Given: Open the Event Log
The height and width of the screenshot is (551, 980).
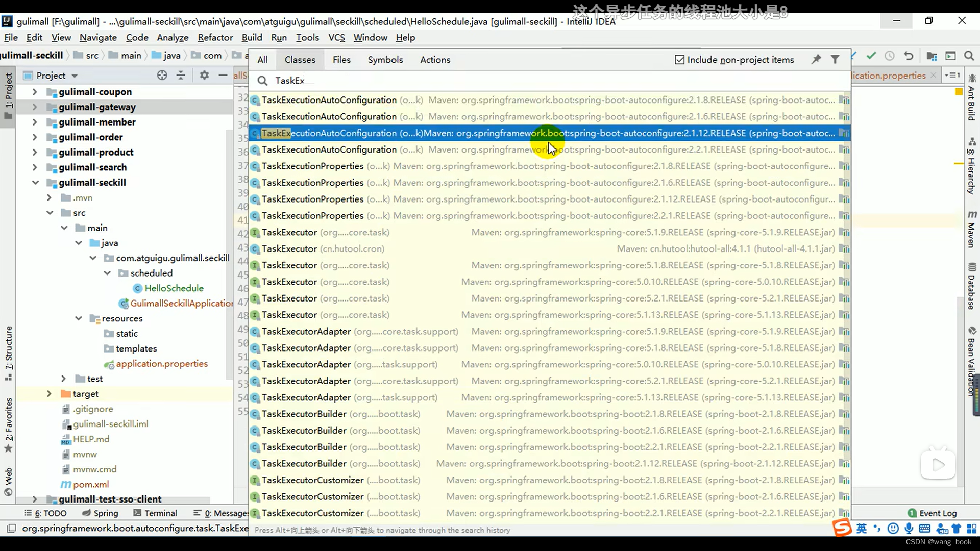Looking at the screenshot, I should click(x=932, y=513).
